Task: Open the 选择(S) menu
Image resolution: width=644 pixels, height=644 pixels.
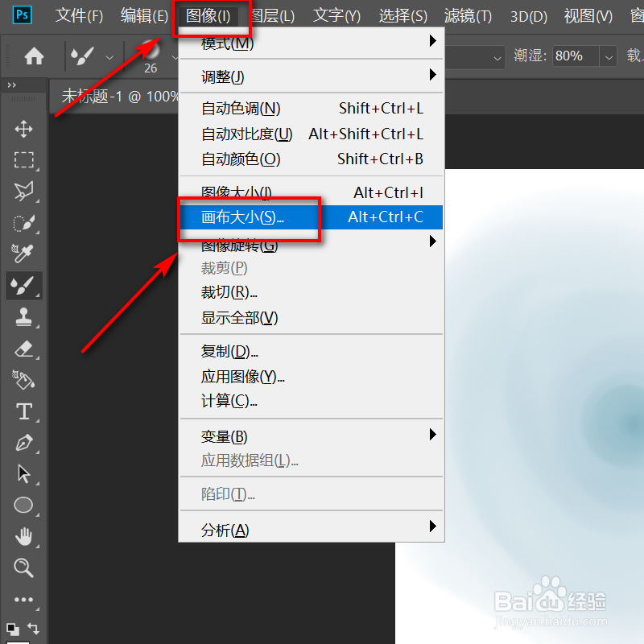Action: pyautogui.click(x=403, y=15)
